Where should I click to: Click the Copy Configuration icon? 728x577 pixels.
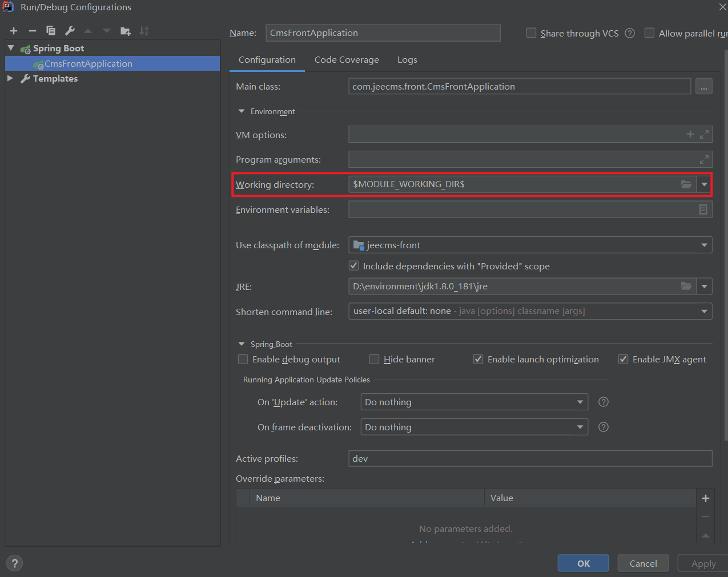coord(51,31)
